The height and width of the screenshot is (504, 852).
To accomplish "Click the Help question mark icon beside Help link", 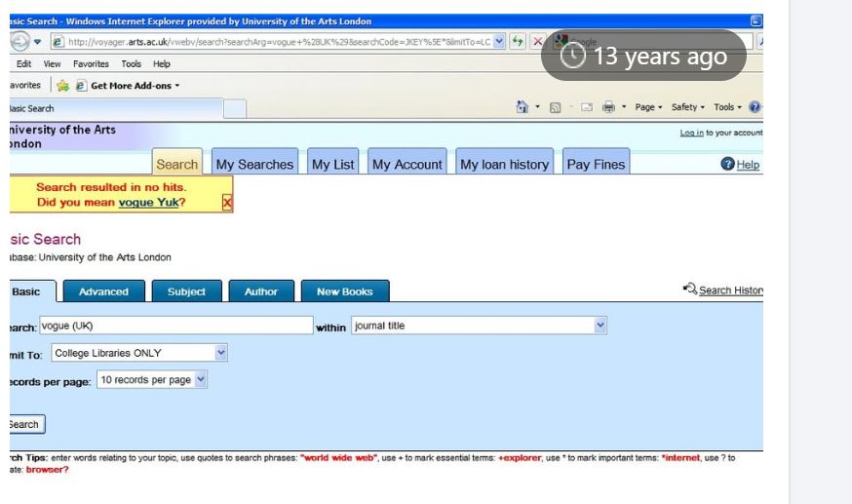I will click(x=727, y=164).
